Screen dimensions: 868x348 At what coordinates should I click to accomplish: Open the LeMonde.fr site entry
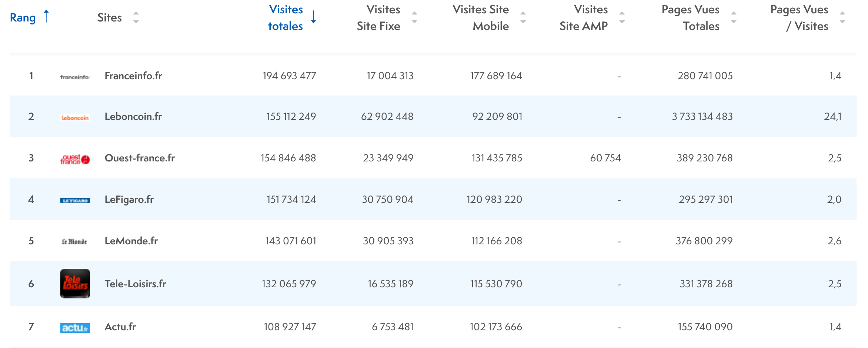coord(131,241)
